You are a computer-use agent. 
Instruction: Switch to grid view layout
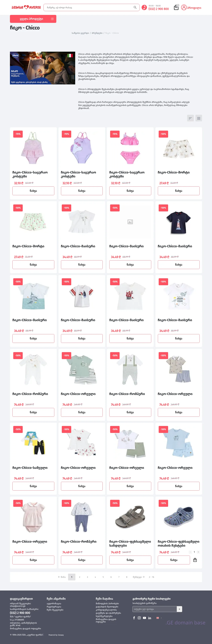coord(199,118)
